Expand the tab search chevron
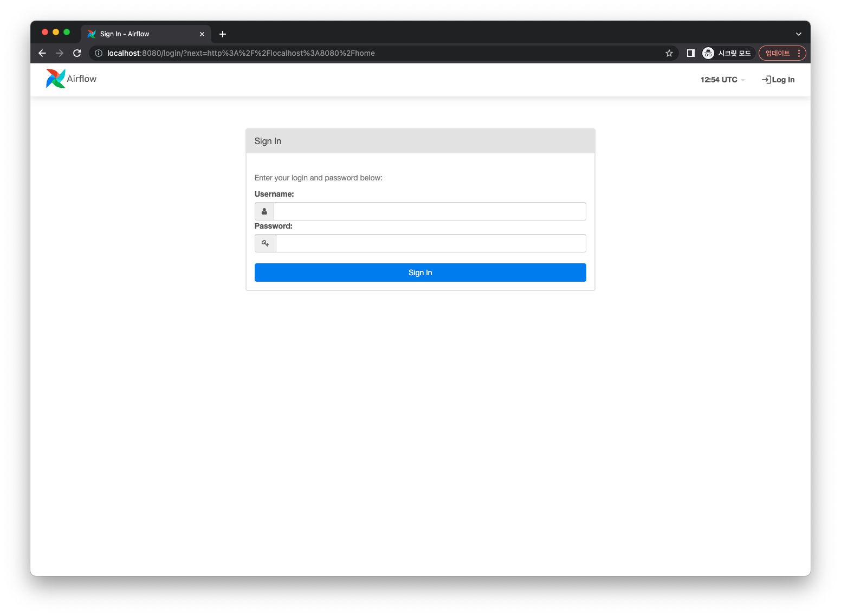 pyautogui.click(x=799, y=34)
